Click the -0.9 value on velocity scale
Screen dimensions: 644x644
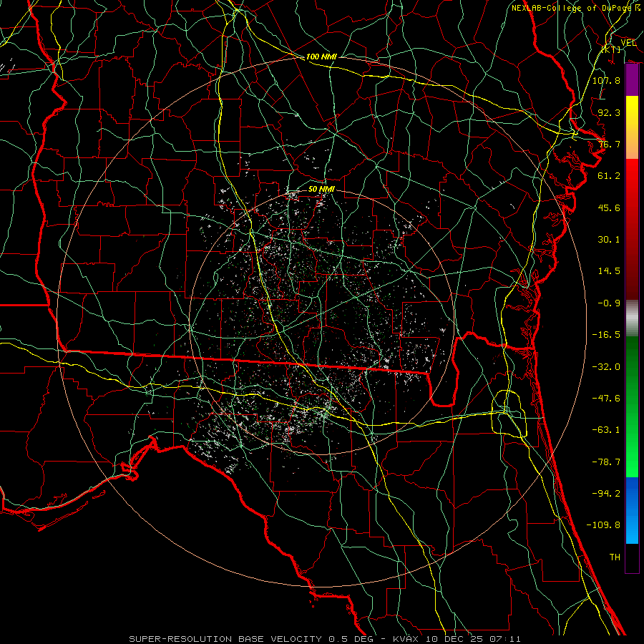(609, 303)
